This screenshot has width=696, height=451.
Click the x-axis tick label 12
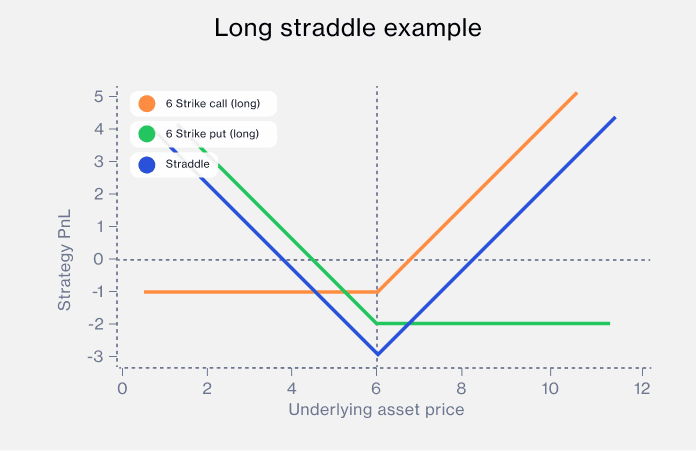pyautogui.click(x=641, y=388)
